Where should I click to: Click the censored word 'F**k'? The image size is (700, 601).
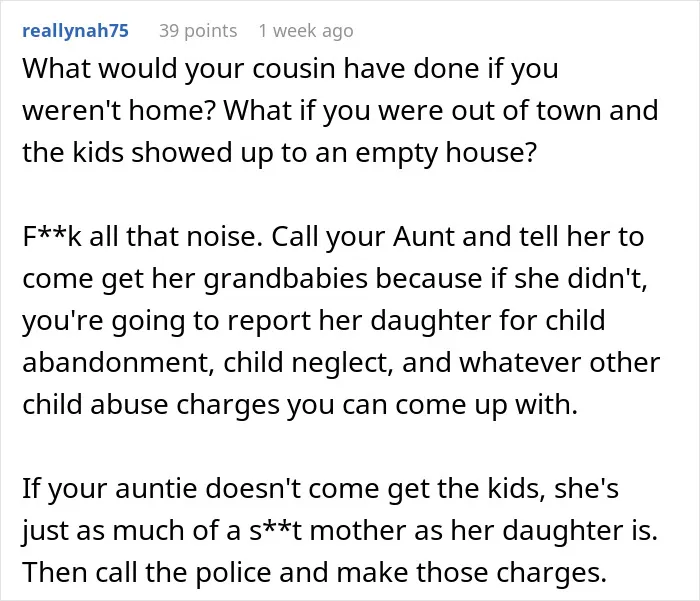point(52,236)
